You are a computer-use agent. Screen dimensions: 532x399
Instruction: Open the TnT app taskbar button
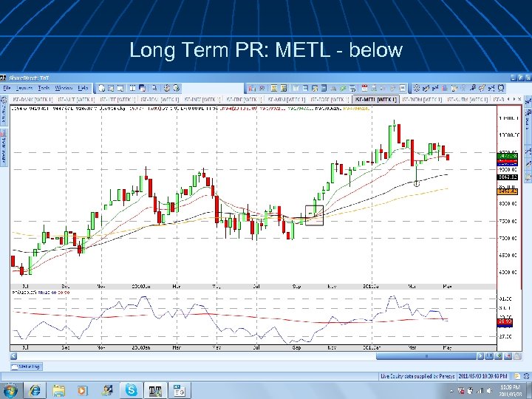[155, 391]
